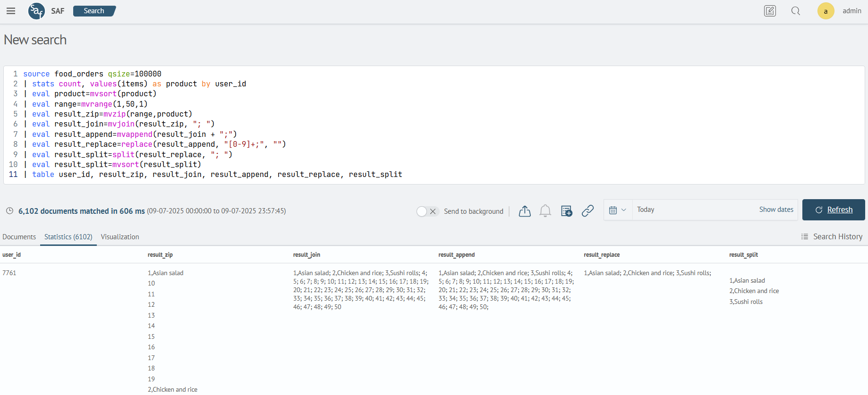868x395 pixels.
Task: Toggle Send to background switch
Action: 428,211
